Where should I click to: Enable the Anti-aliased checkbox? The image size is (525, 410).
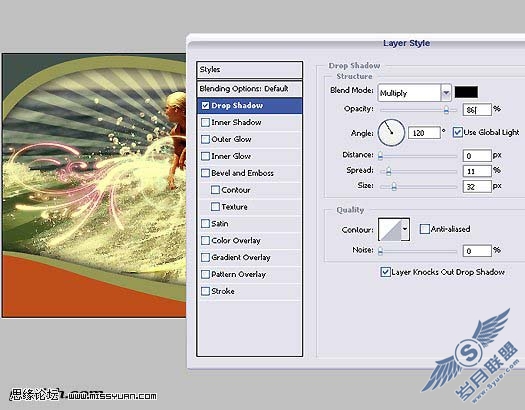tap(425, 229)
